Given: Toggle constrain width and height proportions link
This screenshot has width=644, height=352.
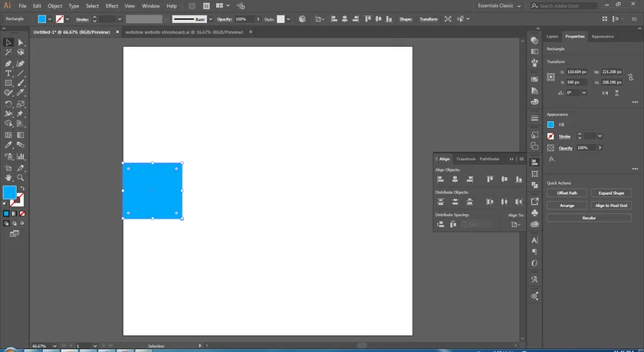Looking at the screenshot, I should [x=630, y=77].
